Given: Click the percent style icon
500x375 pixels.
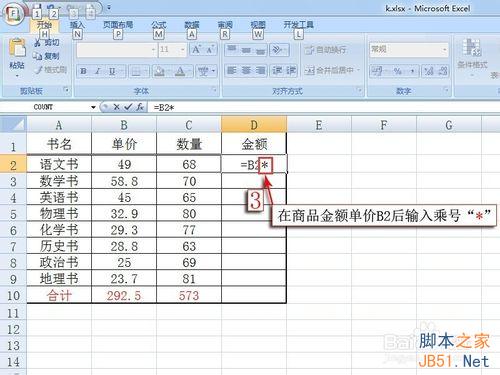Looking at the screenshot, I should click(x=397, y=71).
